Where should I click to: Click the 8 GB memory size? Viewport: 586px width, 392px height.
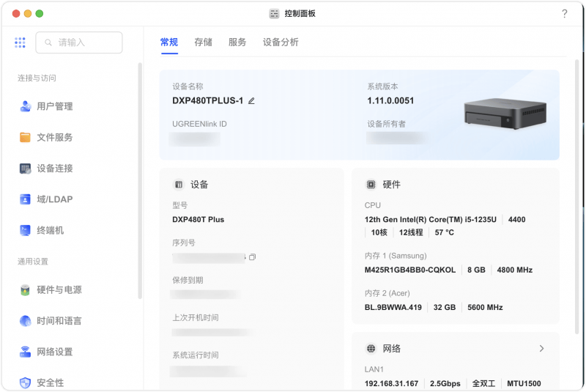pyautogui.click(x=477, y=270)
